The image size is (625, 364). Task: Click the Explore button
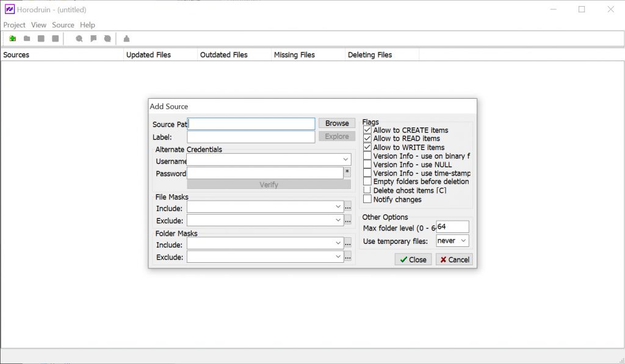click(337, 136)
